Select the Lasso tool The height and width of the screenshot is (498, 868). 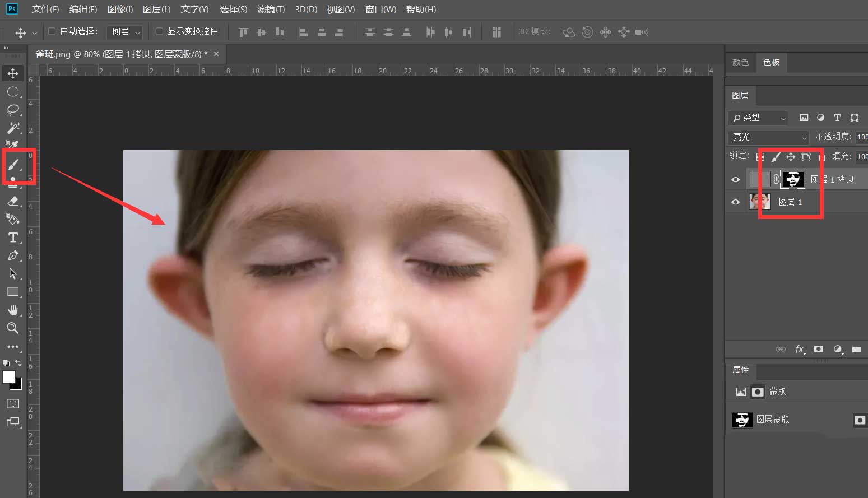pyautogui.click(x=13, y=110)
